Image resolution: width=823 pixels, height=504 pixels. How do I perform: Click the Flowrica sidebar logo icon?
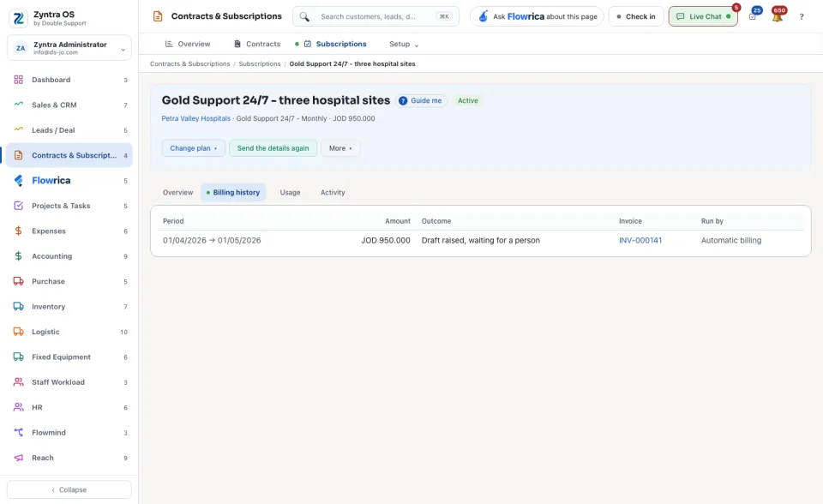point(18,181)
